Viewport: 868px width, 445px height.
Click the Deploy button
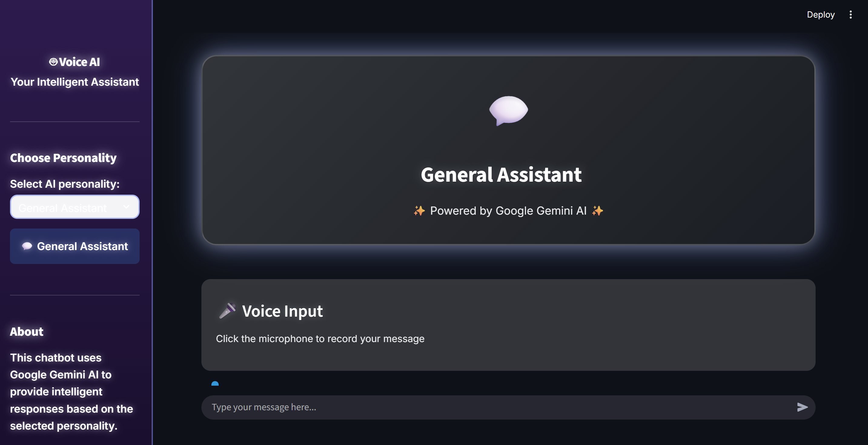[x=820, y=15]
